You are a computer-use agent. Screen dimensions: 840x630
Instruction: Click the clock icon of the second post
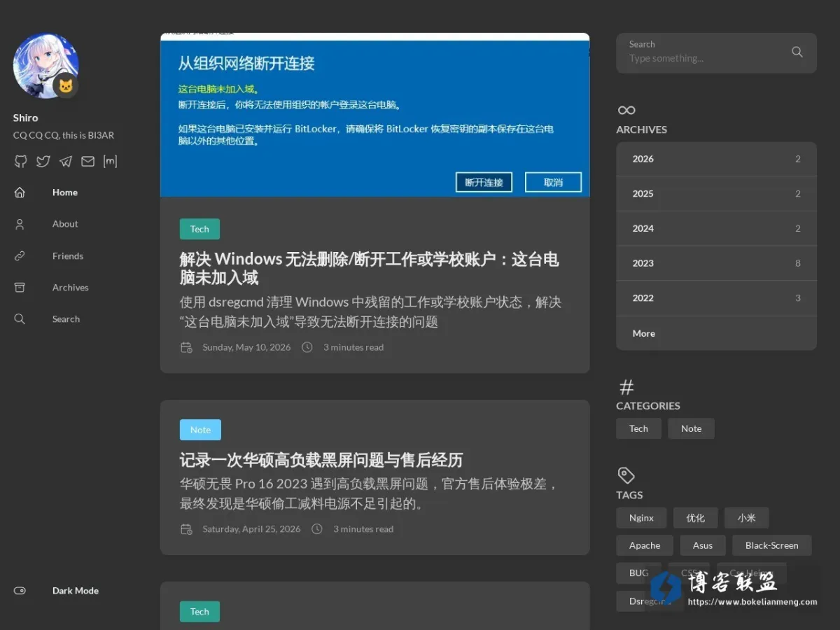316,529
